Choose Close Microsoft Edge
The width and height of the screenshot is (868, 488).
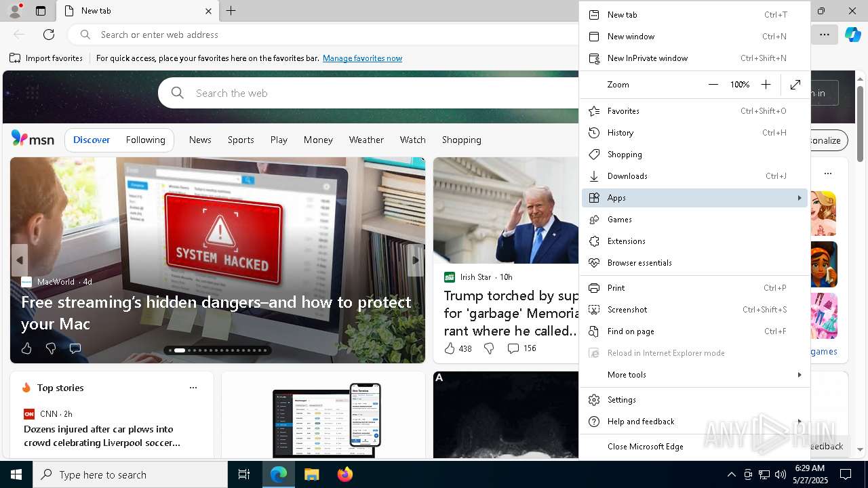tap(694, 447)
